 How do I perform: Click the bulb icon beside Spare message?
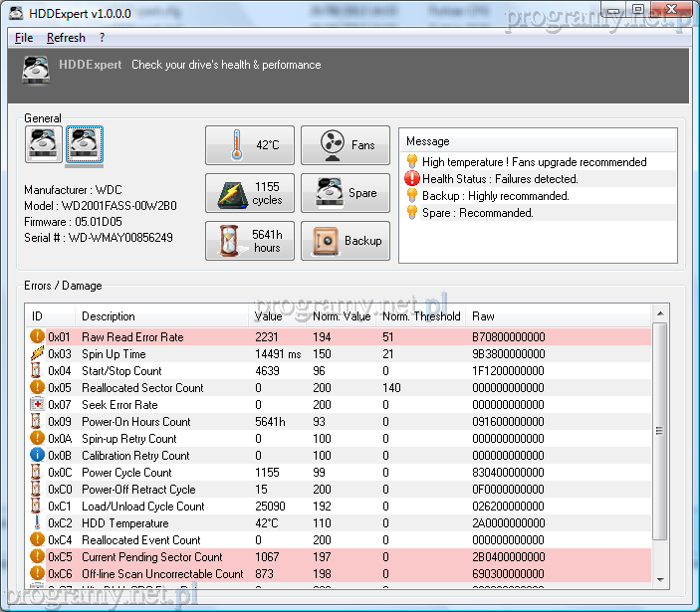click(412, 212)
